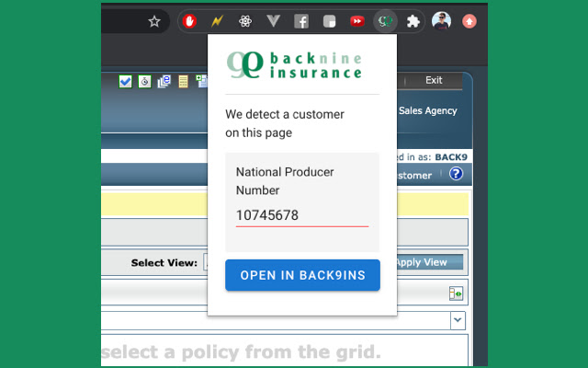Toggle the BackNine Insurance extension popup

coord(385,21)
